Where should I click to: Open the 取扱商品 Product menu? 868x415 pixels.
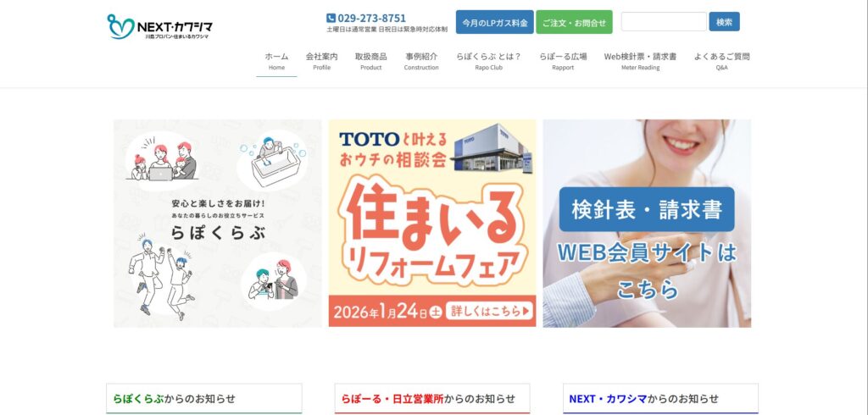click(x=371, y=61)
